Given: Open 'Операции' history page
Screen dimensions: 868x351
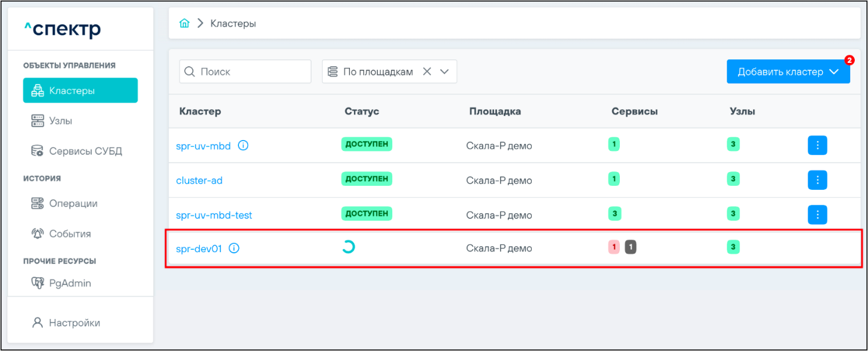Looking at the screenshot, I should pyautogui.click(x=73, y=204).
